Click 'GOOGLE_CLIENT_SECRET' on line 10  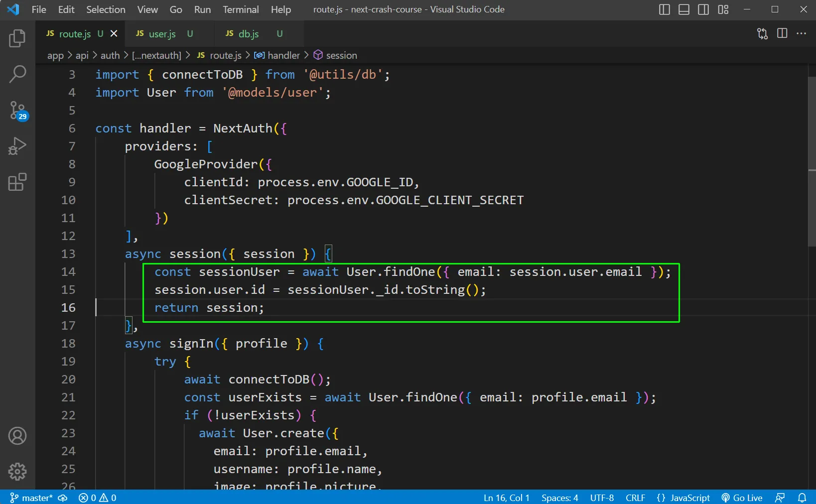pos(450,200)
